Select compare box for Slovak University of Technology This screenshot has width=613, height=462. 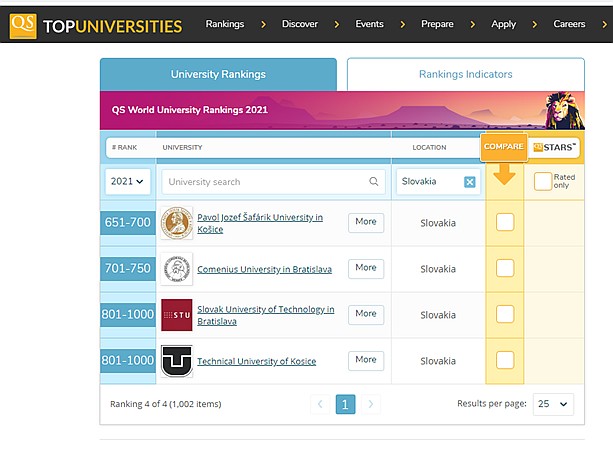[505, 314]
